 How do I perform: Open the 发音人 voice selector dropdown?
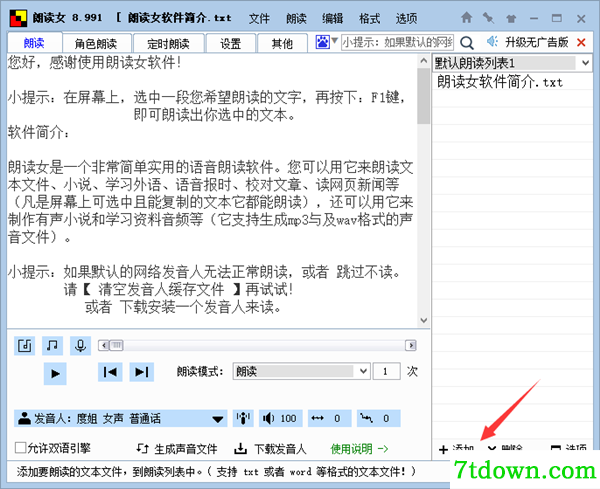coord(121,419)
